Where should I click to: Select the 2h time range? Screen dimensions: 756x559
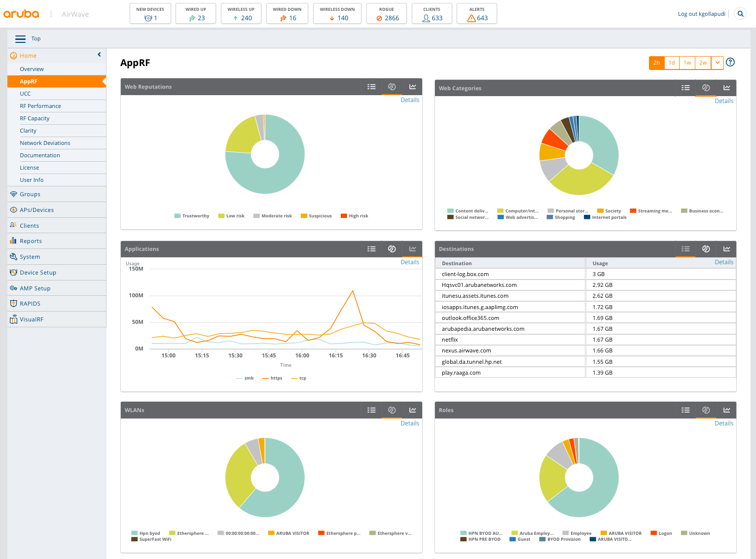click(x=656, y=63)
